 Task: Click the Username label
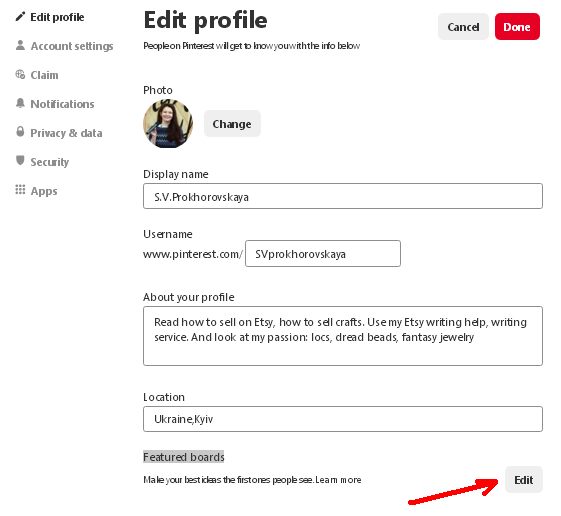(168, 234)
